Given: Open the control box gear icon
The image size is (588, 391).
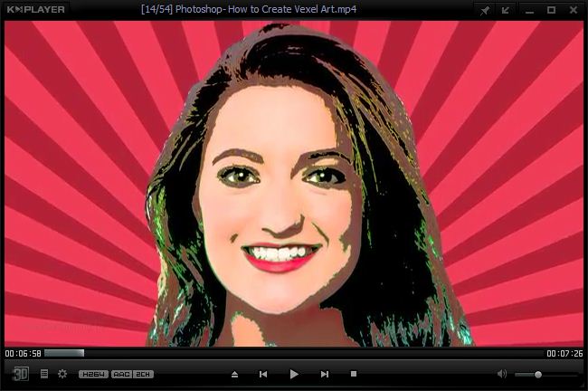Looking at the screenshot, I should (62, 374).
